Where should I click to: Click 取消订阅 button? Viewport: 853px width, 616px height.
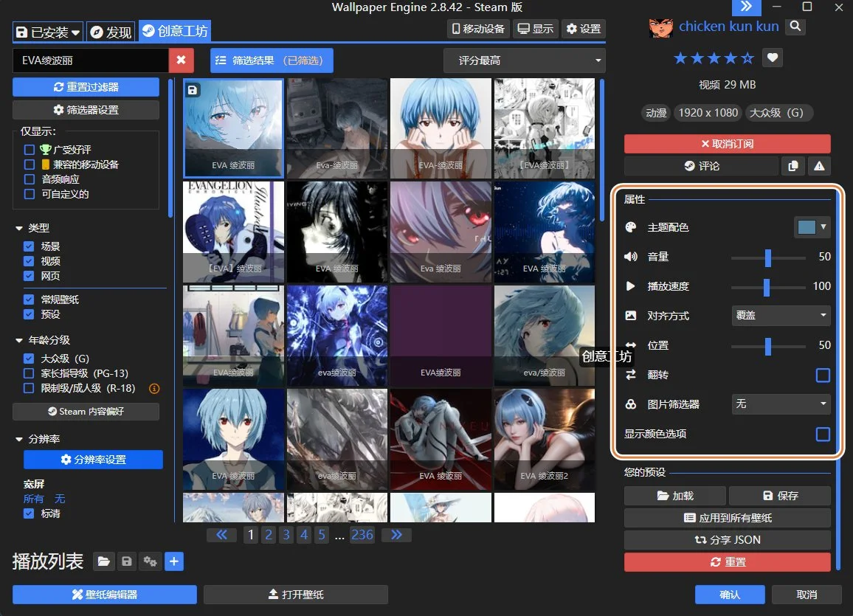[x=728, y=144]
